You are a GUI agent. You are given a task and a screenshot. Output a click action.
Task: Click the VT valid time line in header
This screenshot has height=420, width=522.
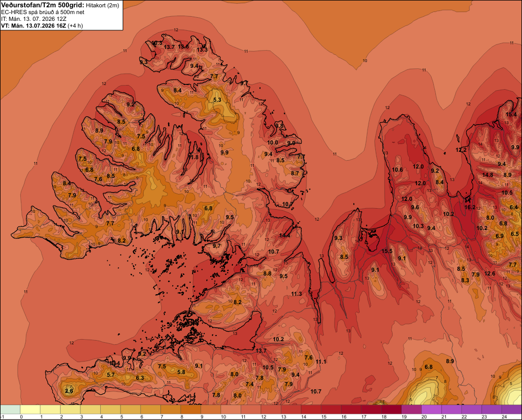point(42,26)
